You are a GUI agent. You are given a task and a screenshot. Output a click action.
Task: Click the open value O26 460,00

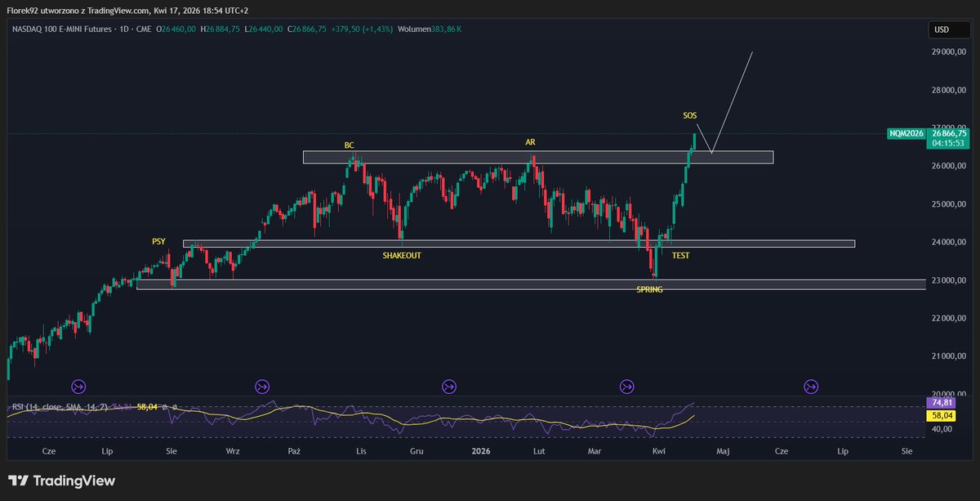click(177, 29)
